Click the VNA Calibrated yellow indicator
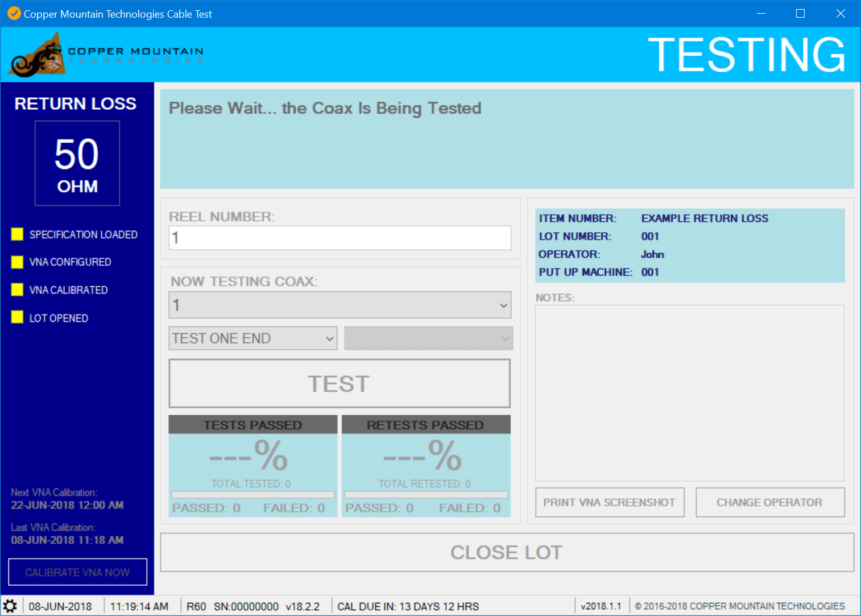This screenshot has width=861, height=616. pyautogui.click(x=17, y=290)
